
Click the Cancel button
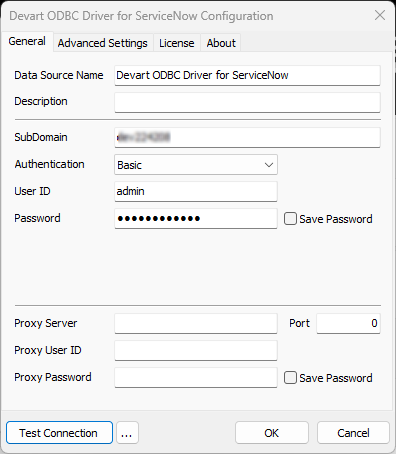point(353,433)
